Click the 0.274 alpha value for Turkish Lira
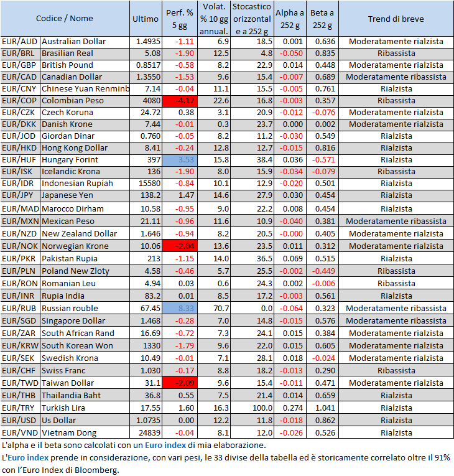 pyautogui.click(x=290, y=408)
